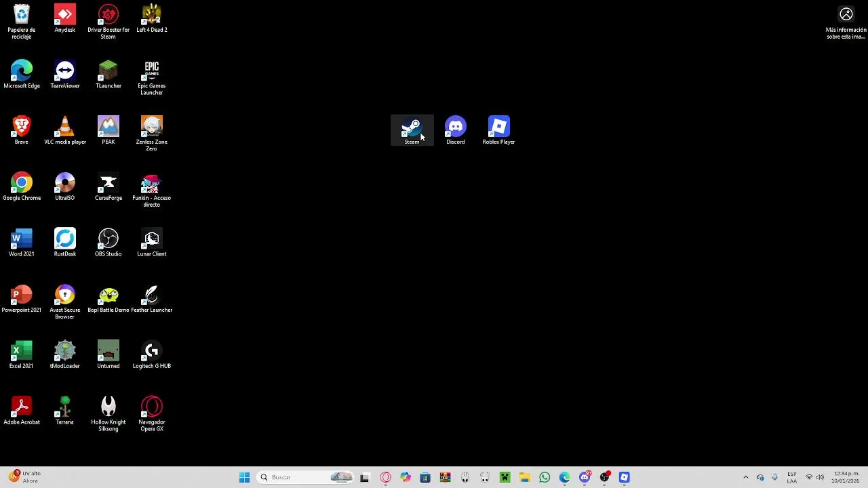Open Opera GX from the taskbar
Screen dimensions: 868x488
point(385,477)
